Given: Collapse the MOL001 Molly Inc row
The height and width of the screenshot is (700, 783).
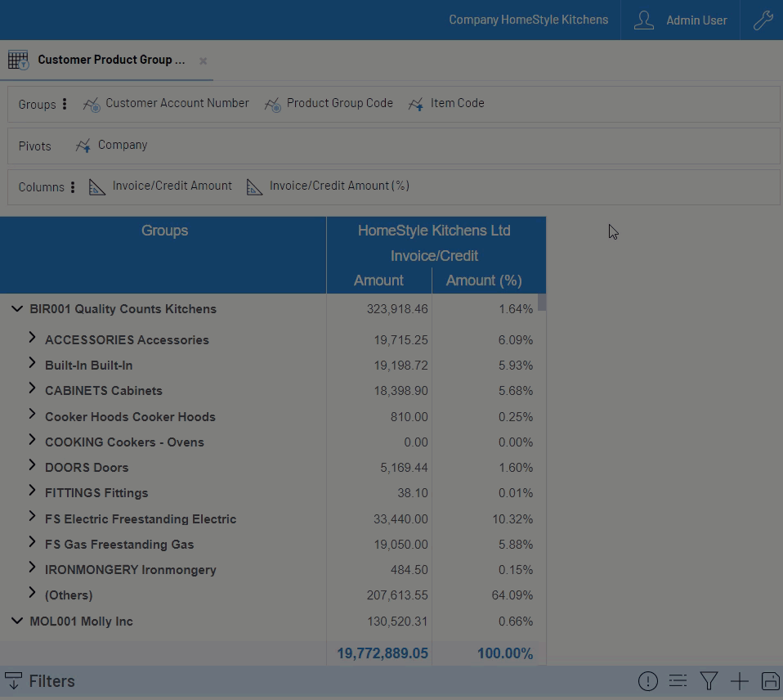Looking at the screenshot, I should tap(16, 621).
